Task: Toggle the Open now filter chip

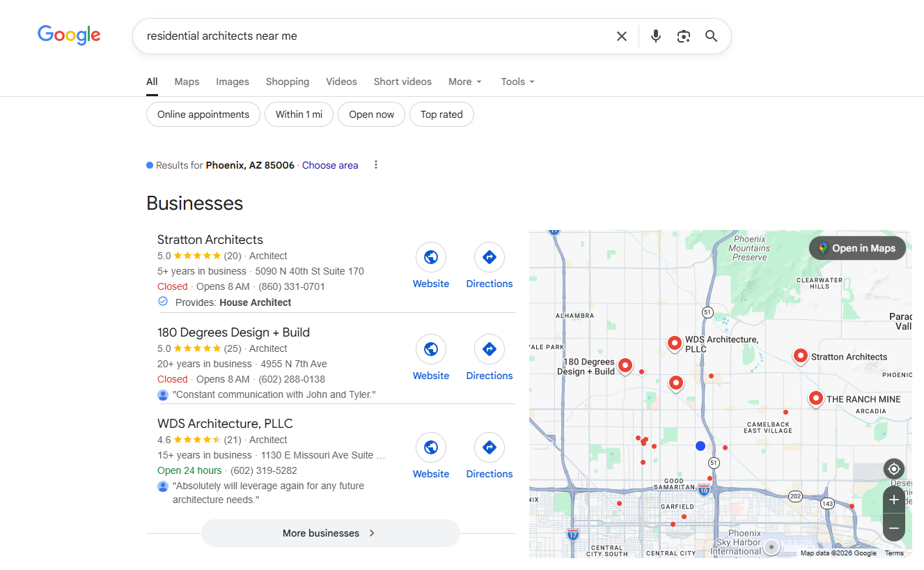Action: click(371, 114)
